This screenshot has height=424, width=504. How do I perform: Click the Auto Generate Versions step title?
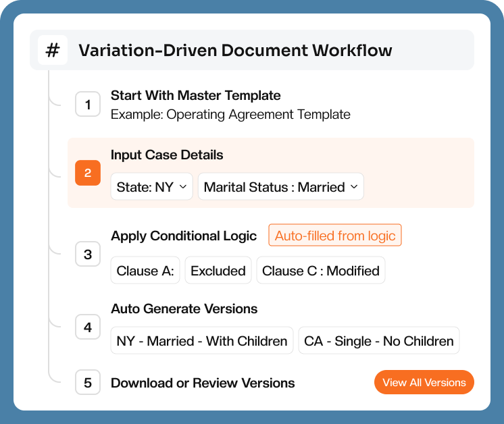click(184, 309)
